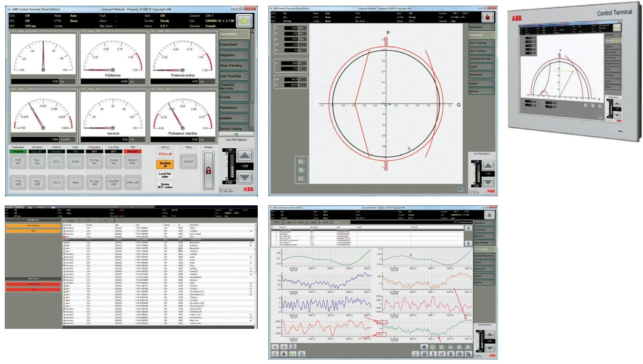The image size is (643, 364).
Task: Open Installer in the gauges window menu
Action: [x=234, y=118]
